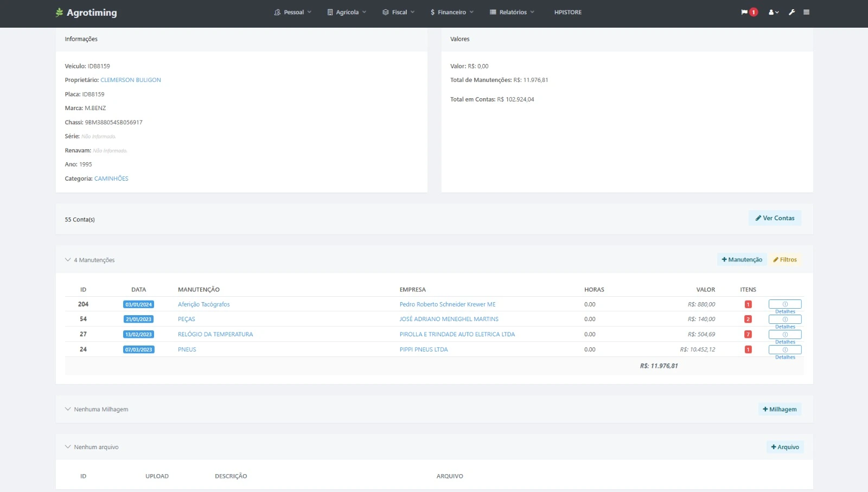Add a new Manutenção
Image resolution: width=868 pixels, height=492 pixels.
point(742,260)
